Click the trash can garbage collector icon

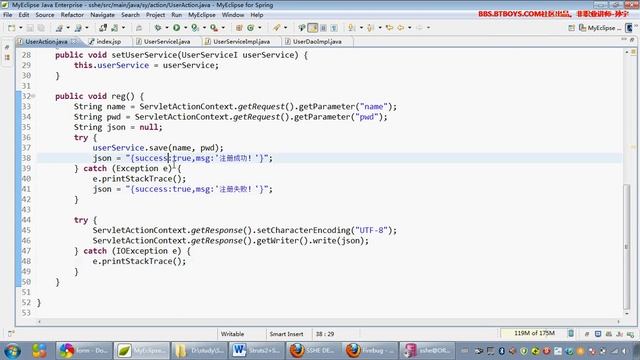(x=571, y=333)
